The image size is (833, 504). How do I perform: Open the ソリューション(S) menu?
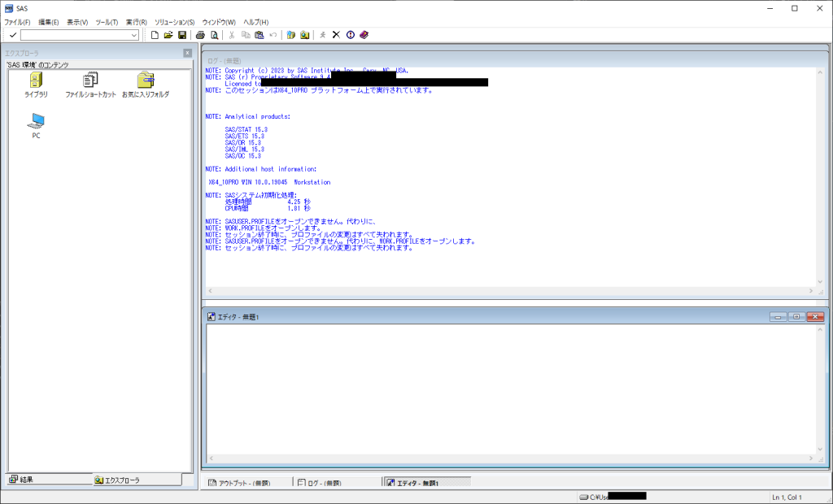click(174, 22)
